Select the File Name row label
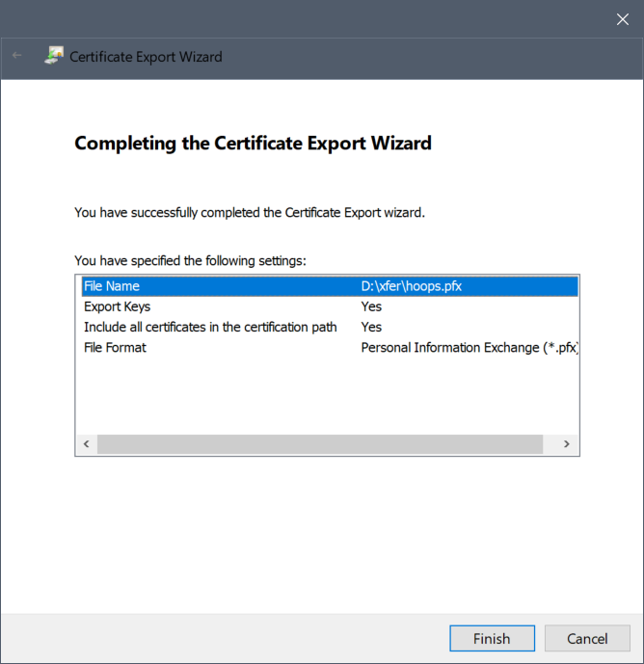This screenshot has height=664, width=644. [112, 286]
